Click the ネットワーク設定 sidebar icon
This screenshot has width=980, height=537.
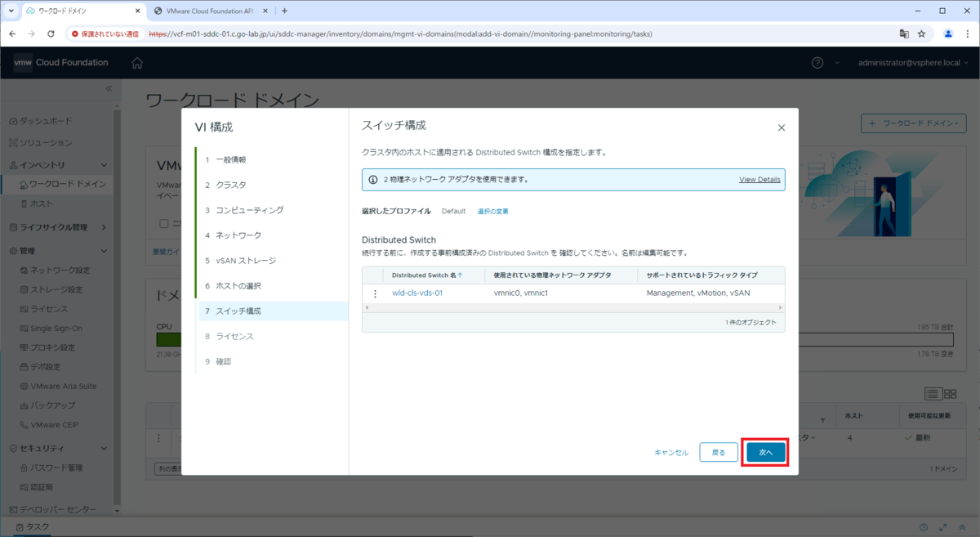pos(24,270)
